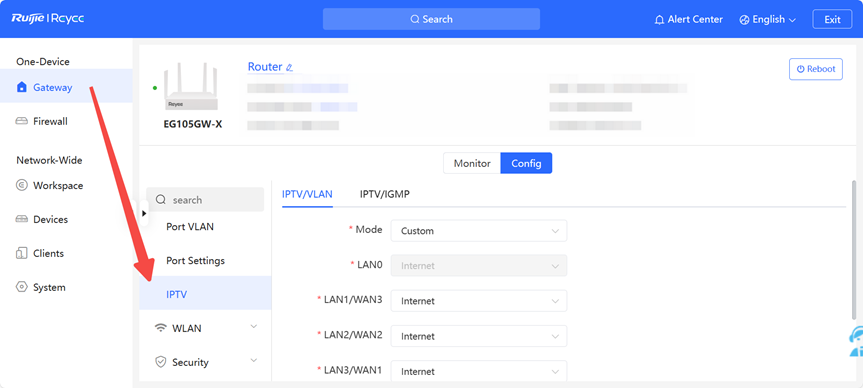Screen dimensions: 863x388
Task: Expand the Security menu section
Action: coord(205,362)
